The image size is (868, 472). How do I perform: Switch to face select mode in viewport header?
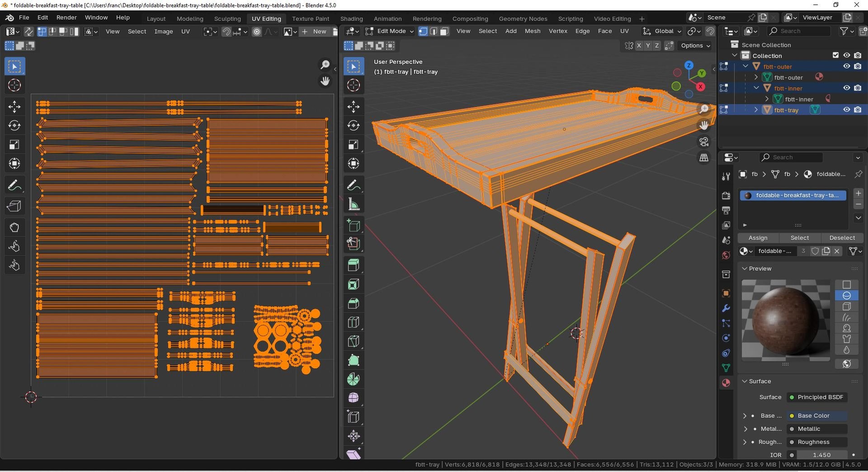(444, 31)
